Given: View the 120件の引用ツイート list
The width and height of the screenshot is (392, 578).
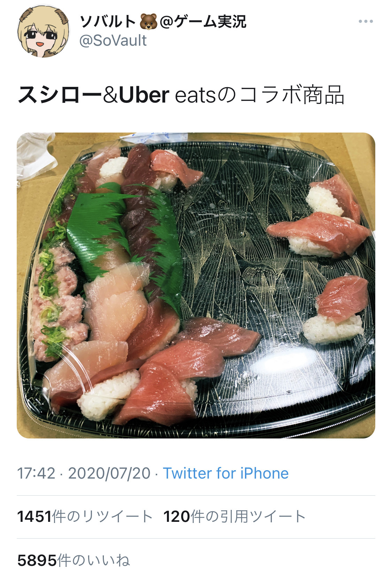Looking at the screenshot, I should pos(235,517).
